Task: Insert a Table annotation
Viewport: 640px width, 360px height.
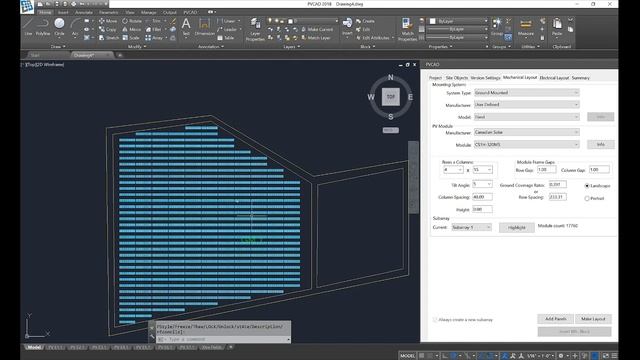Action: (226, 38)
